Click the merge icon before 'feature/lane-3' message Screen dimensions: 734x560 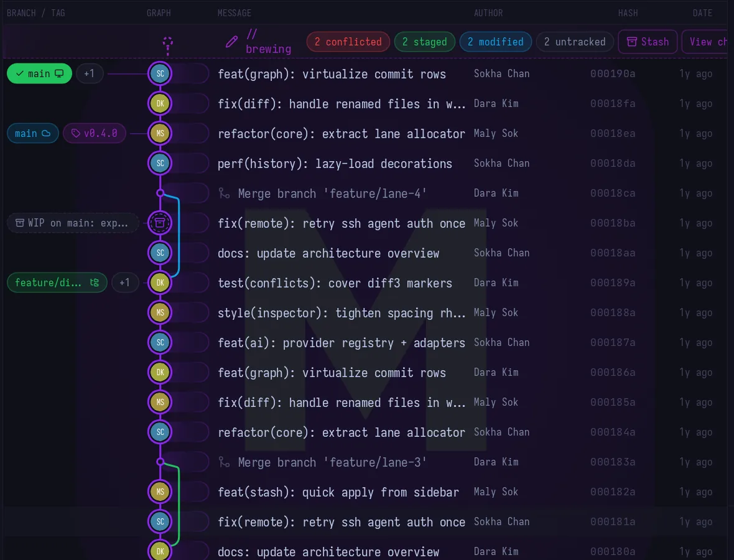click(x=224, y=462)
